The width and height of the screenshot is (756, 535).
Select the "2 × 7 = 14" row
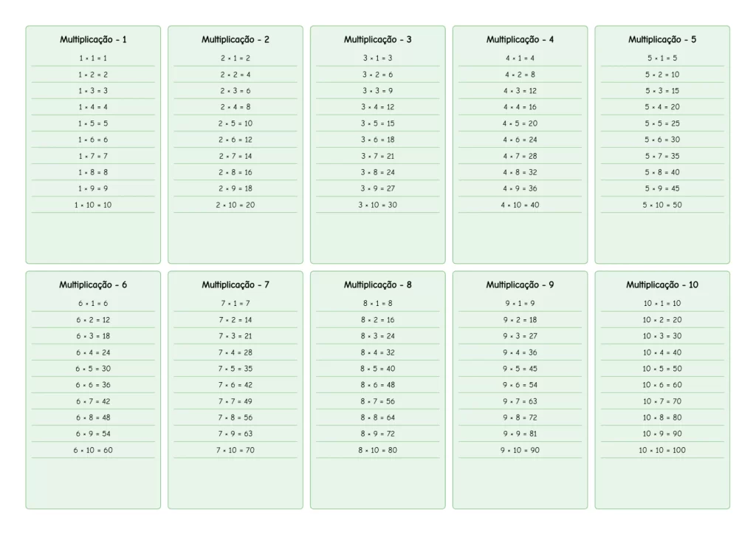click(236, 156)
